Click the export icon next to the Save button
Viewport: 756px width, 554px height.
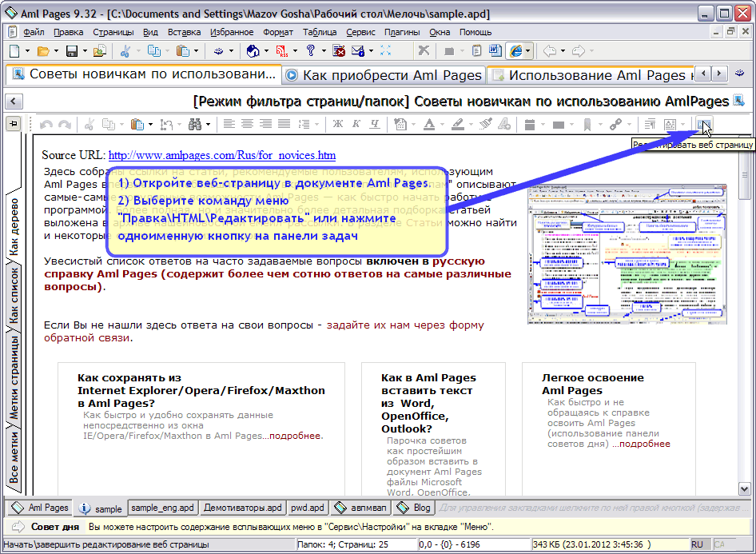(100, 50)
